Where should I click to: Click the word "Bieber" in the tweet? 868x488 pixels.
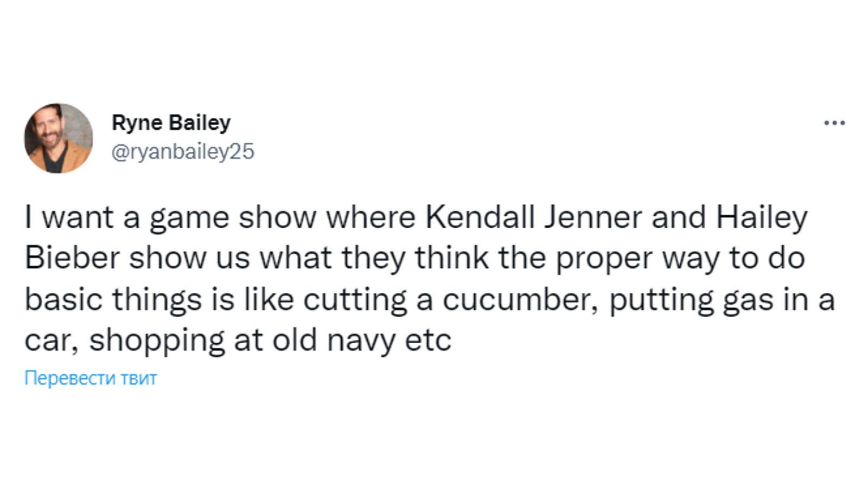pyautogui.click(x=72, y=258)
